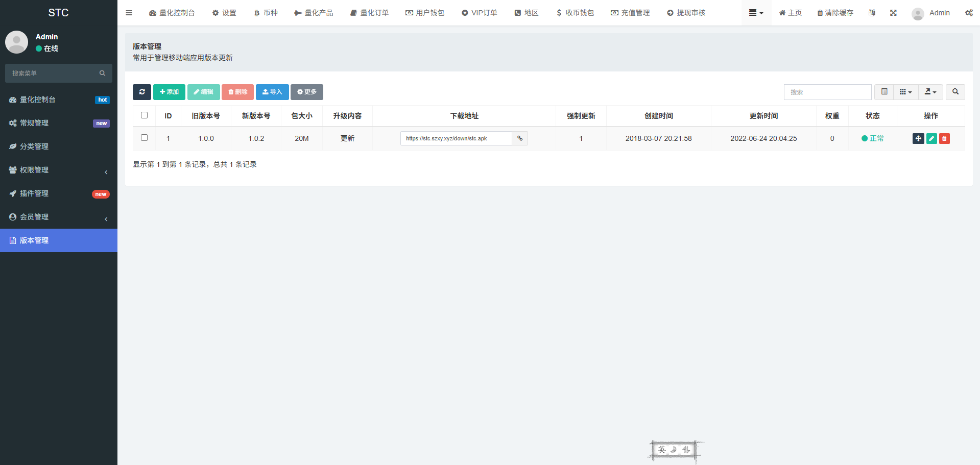The image size is (980, 465).
Task: Open 插件管理 in the sidebar
Action: 59,193
